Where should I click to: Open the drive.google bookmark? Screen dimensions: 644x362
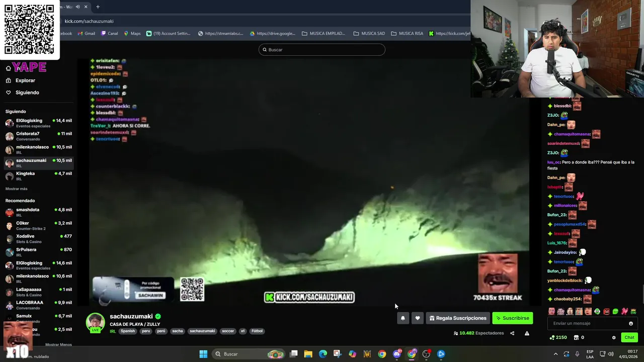point(272,34)
